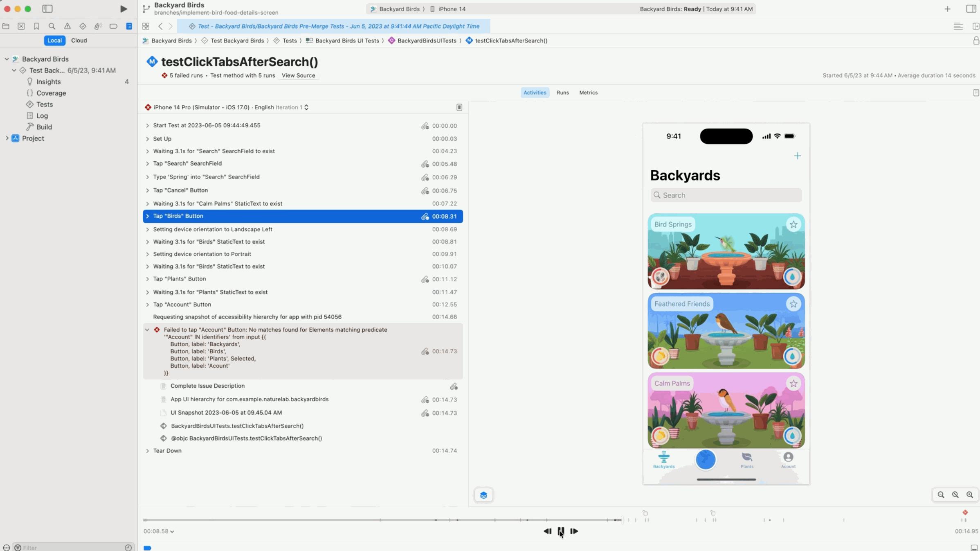Switch to Cloud test results

(x=79, y=41)
